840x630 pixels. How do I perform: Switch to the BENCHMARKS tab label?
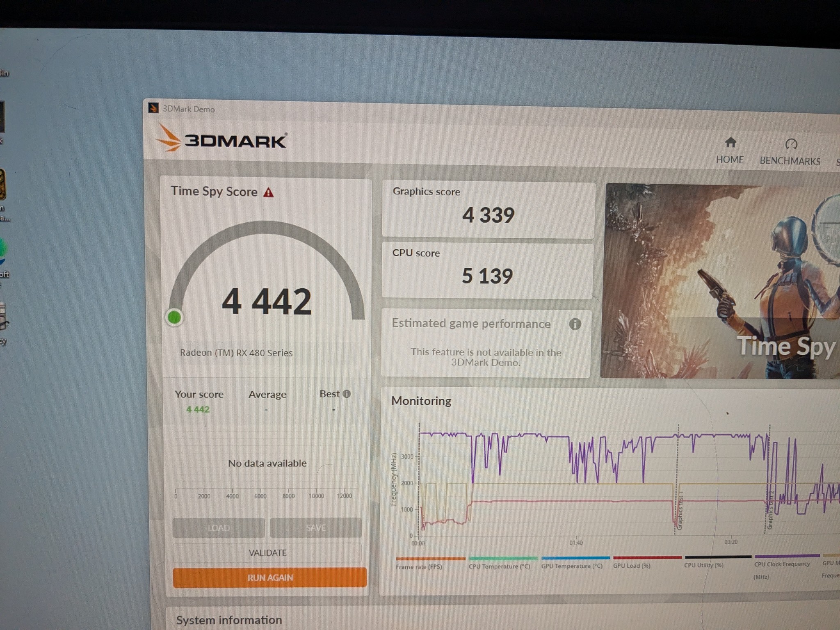(x=790, y=161)
